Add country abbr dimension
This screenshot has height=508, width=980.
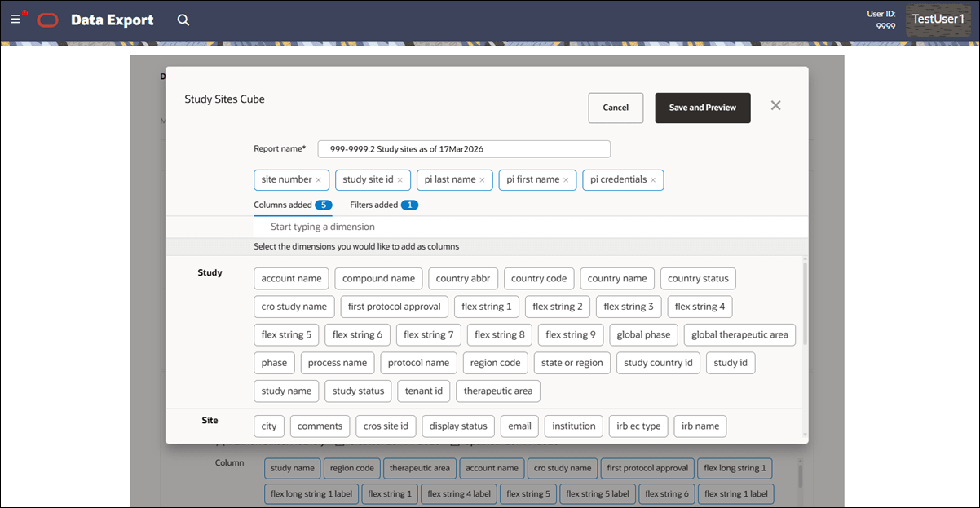(x=463, y=278)
